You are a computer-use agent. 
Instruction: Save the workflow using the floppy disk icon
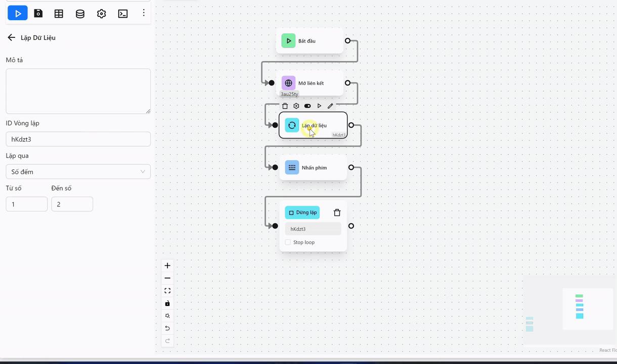pos(38,14)
